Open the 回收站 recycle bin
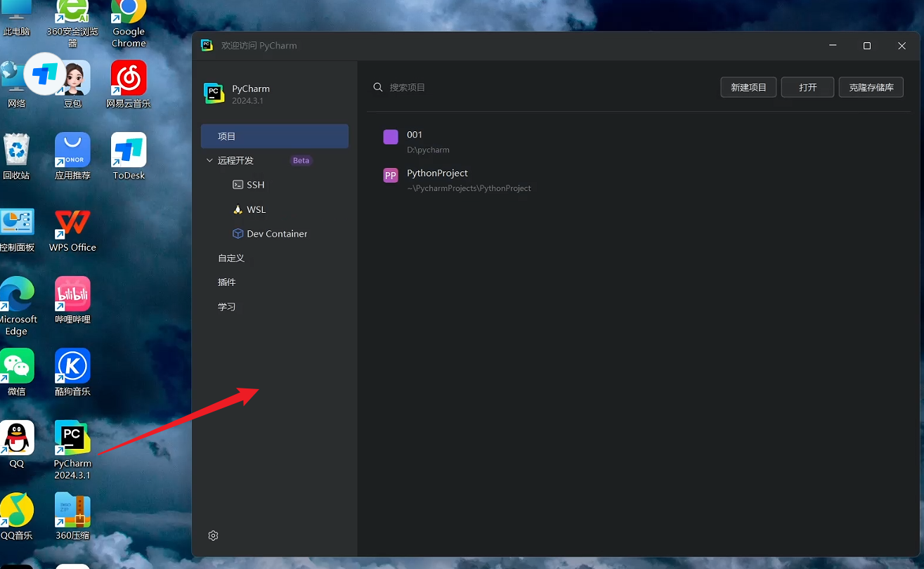924x569 pixels. click(x=16, y=156)
